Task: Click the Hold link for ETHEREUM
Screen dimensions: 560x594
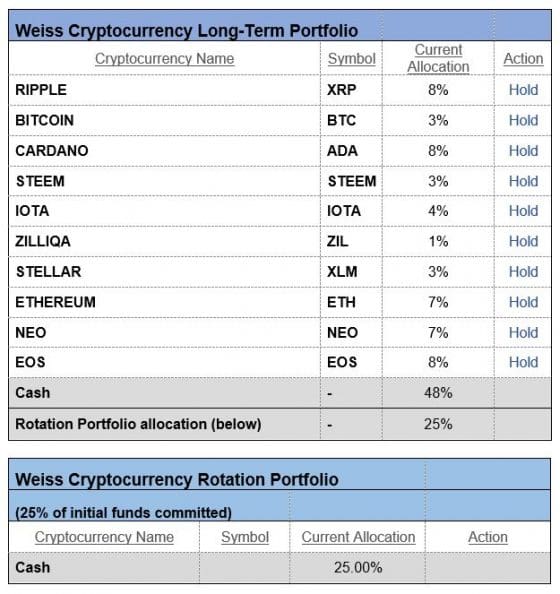Action: (x=523, y=302)
